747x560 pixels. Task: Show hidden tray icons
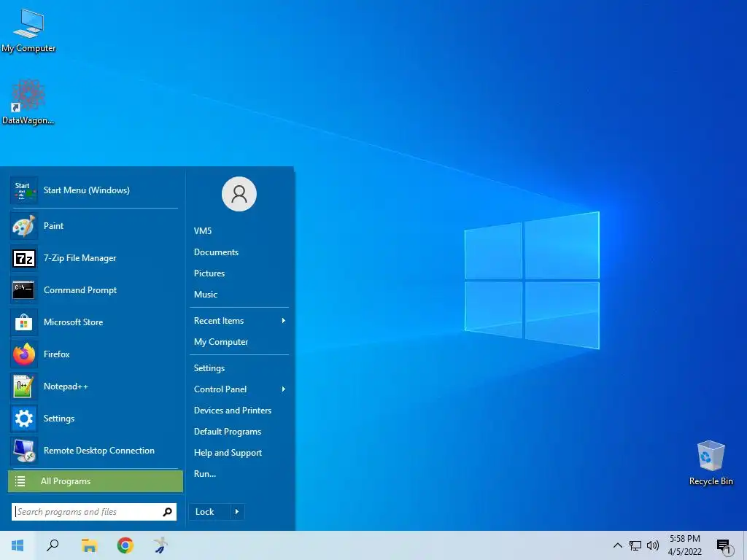click(617, 545)
